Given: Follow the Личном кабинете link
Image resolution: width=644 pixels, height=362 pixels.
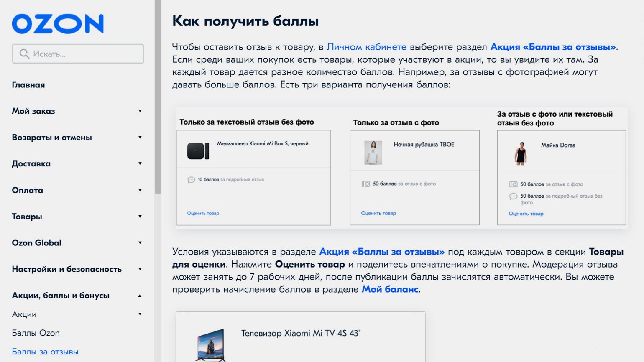Looking at the screenshot, I should pyautogui.click(x=367, y=47).
